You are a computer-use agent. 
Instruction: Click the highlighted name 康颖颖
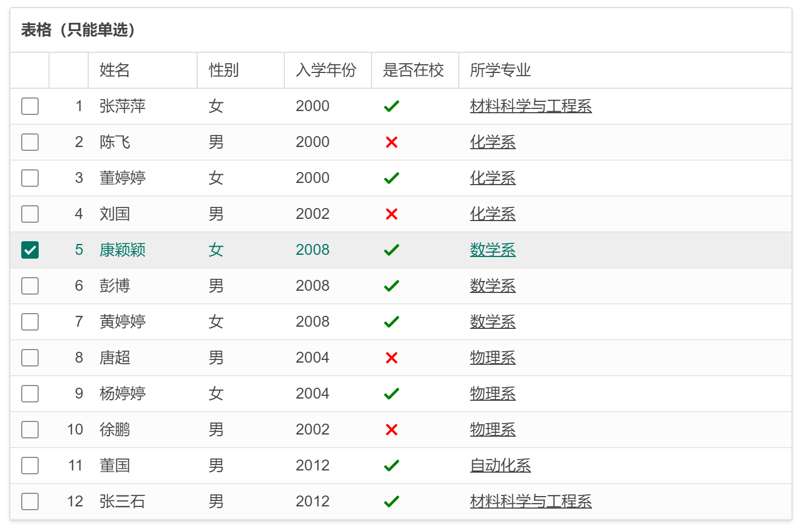point(123,250)
